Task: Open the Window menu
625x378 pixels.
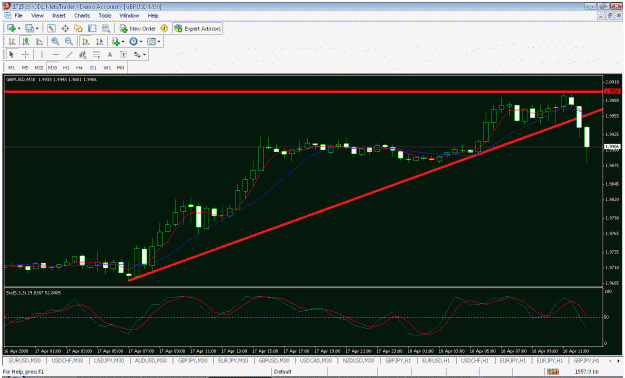Action: tap(130, 16)
